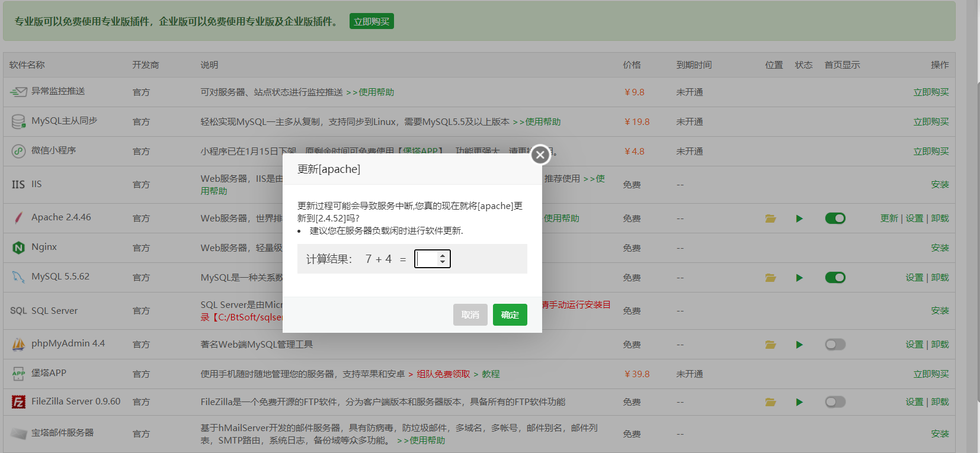Click the phpMyAdmin sailboat icon
The image size is (980, 453).
pos(19,344)
